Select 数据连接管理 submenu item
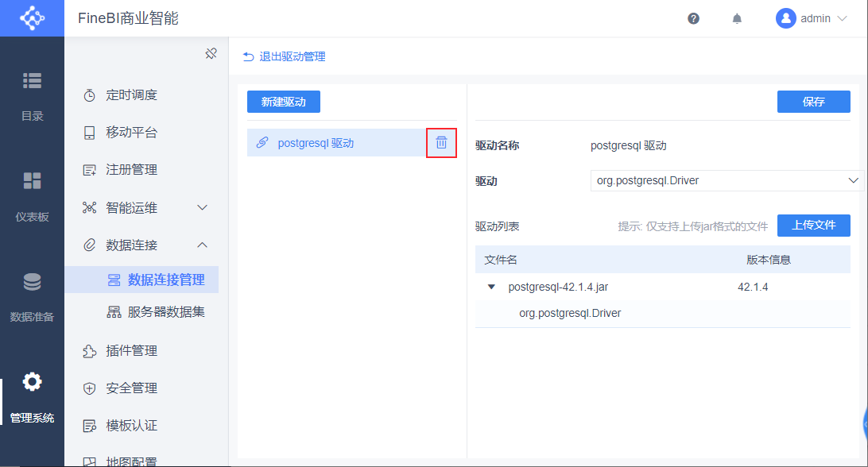868x467 pixels. point(141,280)
